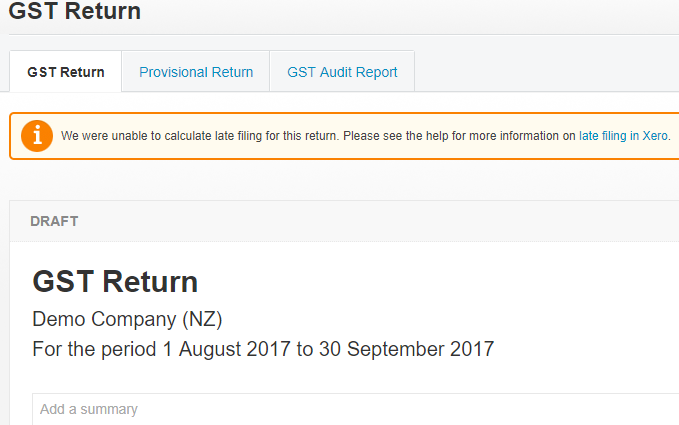Screen dimensions: 679x425
Task: Click the 'unable to calculate late filing' warning text
Action: click(x=199, y=136)
